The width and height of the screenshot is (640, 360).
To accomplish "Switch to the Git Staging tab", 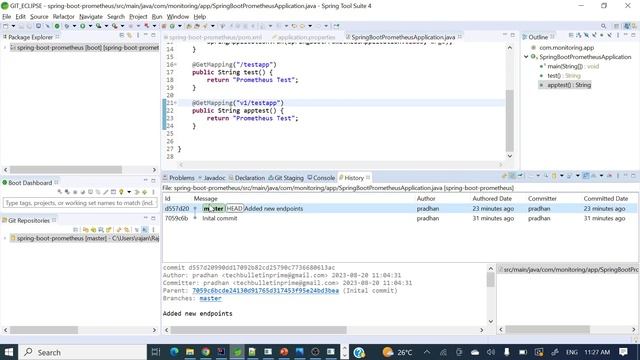I will pos(286,178).
